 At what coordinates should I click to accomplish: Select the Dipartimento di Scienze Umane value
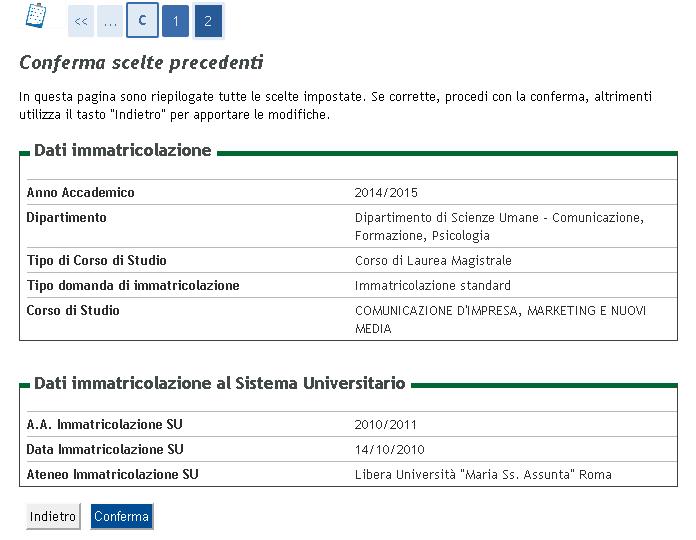pyautogui.click(x=499, y=226)
